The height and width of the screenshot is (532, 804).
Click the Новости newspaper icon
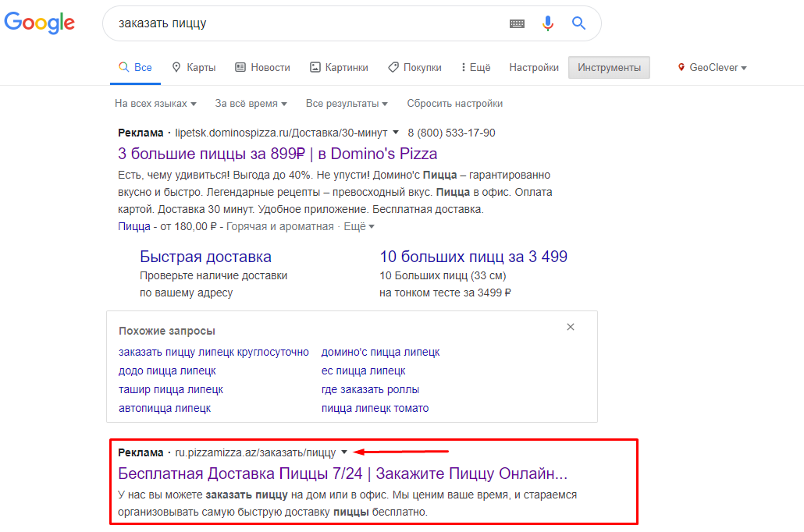240,67
